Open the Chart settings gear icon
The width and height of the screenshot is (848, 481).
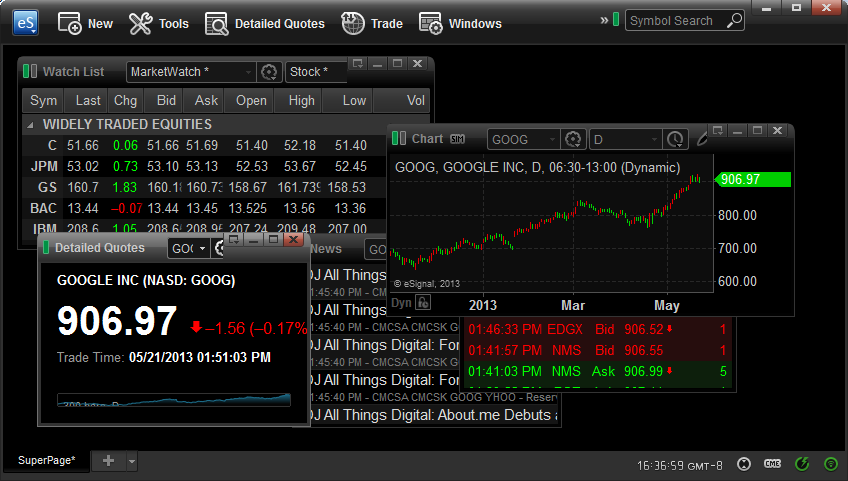click(x=573, y=140)
